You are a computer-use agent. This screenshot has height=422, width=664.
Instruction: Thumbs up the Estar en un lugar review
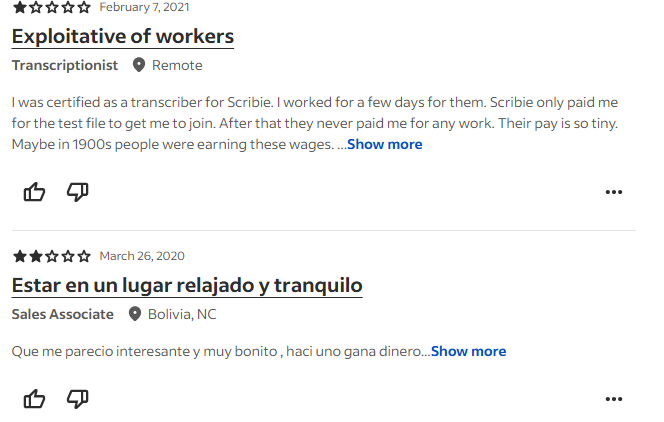pos(35,399)
